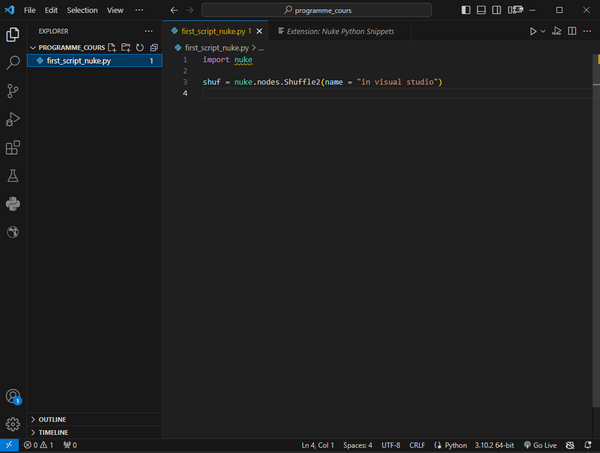Go to line via Ln 4, Col 1
This screenshot has width=600, height=453.
pyautogui.click(x=318, y=445)
